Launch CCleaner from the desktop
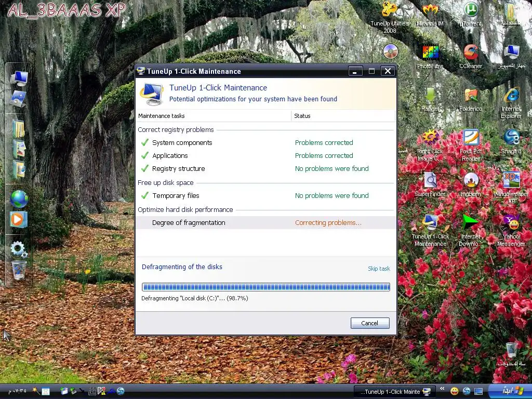 [471, 57]
